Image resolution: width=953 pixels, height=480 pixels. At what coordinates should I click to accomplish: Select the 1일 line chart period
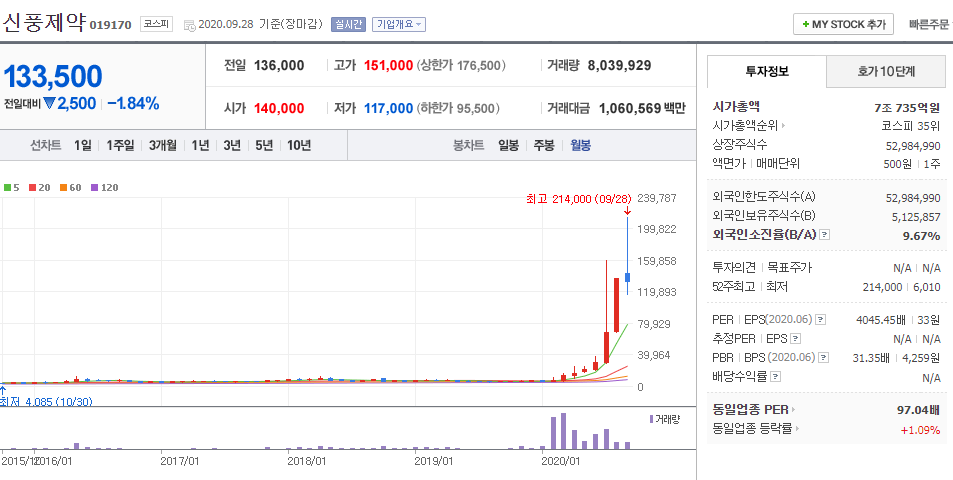tap(83, 145)
